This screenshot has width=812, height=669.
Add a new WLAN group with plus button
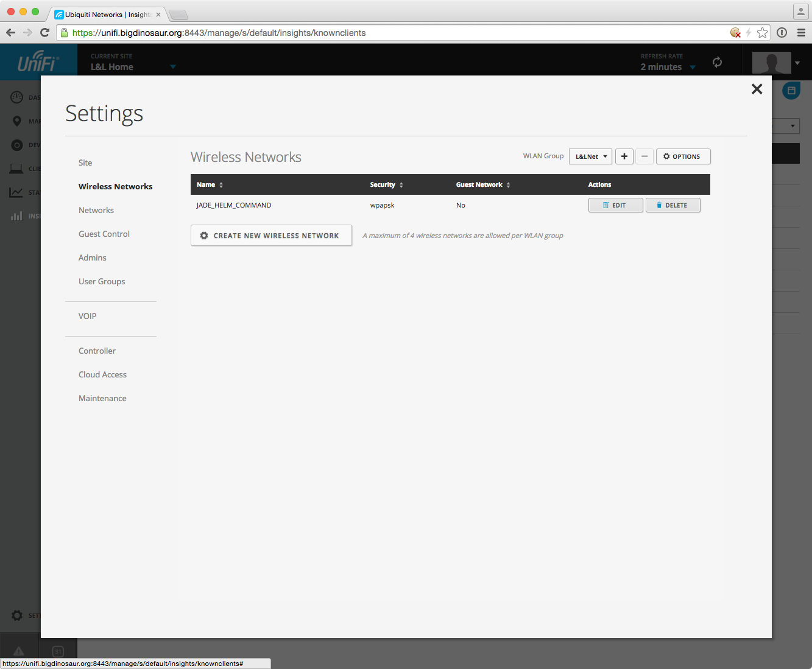pos(624,156)
